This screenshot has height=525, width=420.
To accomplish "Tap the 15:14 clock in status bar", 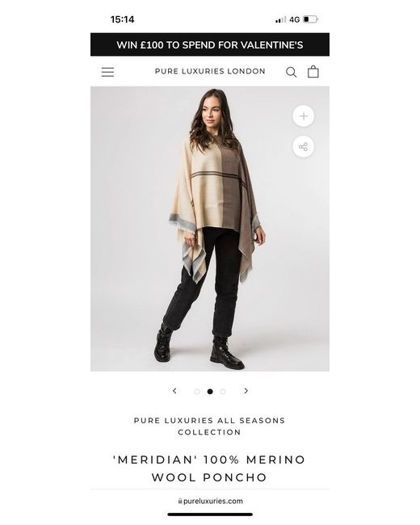I will pyautogui.click(x=122, y=19).
